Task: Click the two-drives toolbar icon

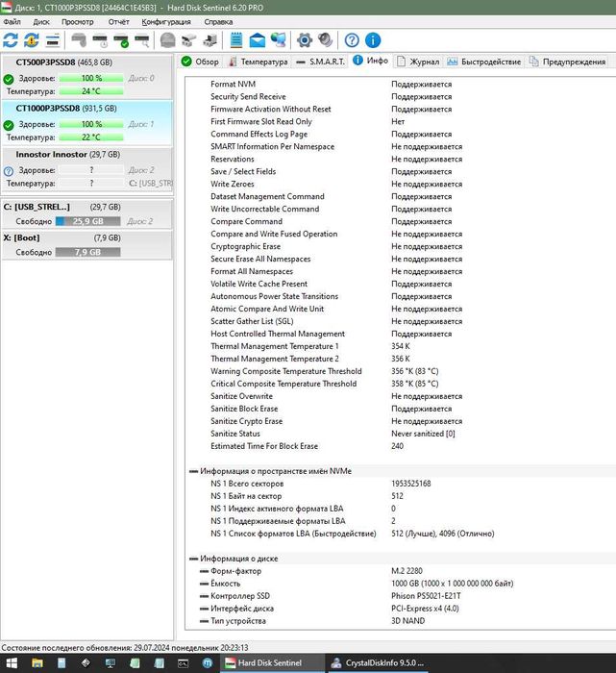Action: 188,40
